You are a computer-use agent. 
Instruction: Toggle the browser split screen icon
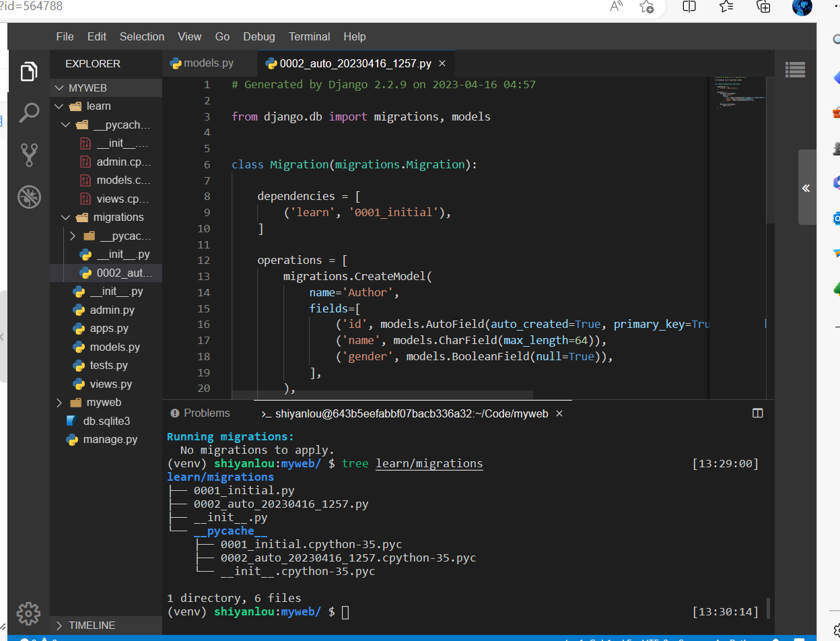pyautogui.click(x=689, y=7)
